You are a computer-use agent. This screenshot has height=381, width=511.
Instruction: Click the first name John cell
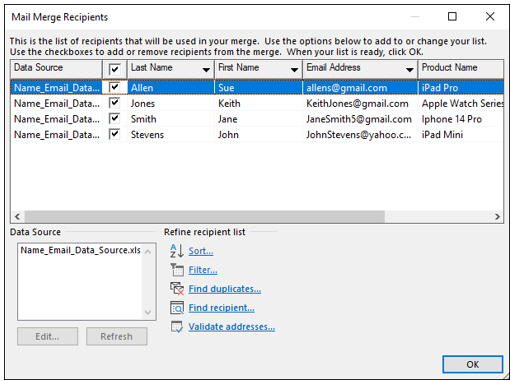tap(259, 135)
